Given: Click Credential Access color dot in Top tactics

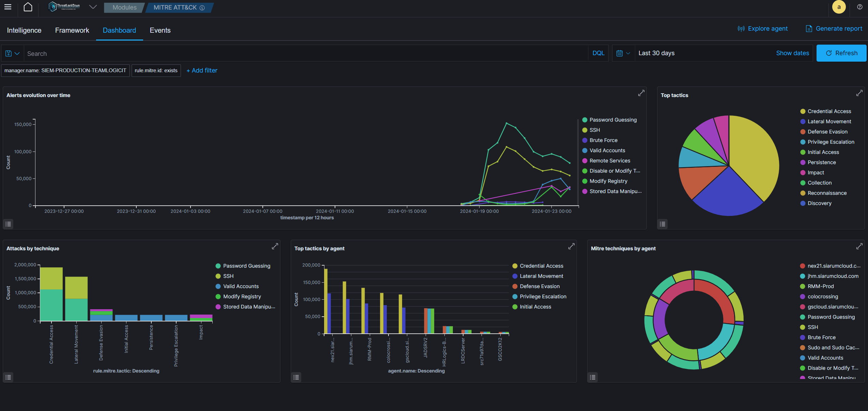Looking at the screenshot, I should (x=803, y=111).
